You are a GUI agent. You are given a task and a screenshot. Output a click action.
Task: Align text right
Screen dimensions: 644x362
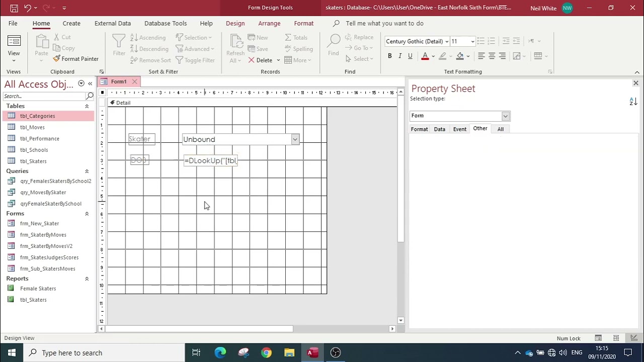pos(503,56)
